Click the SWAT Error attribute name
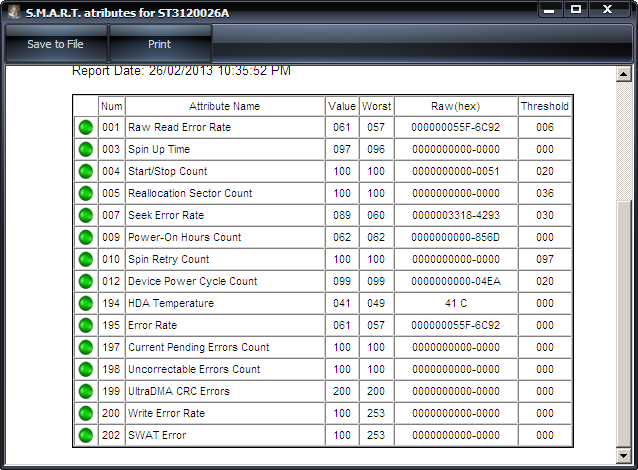Viewport: 638px width, 470px height. pyautogui.click(x=157, y=435)
